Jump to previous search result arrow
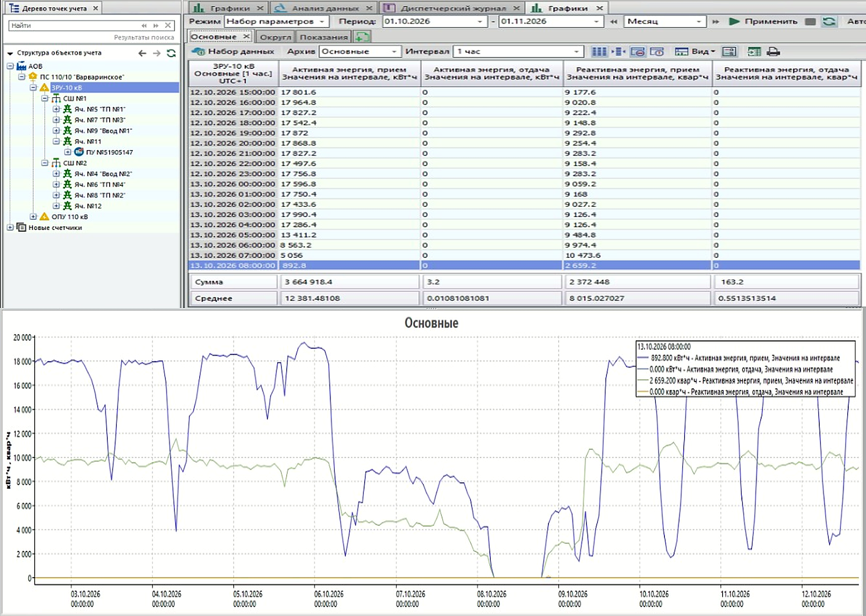866x616 pixels. (x=144, y=26)
